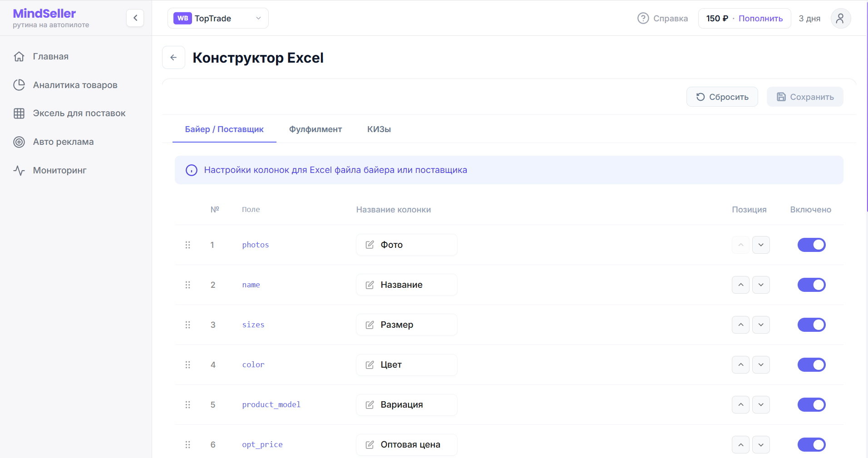
Task: Click the Сбросить button
Action: [x=722, y=97]
